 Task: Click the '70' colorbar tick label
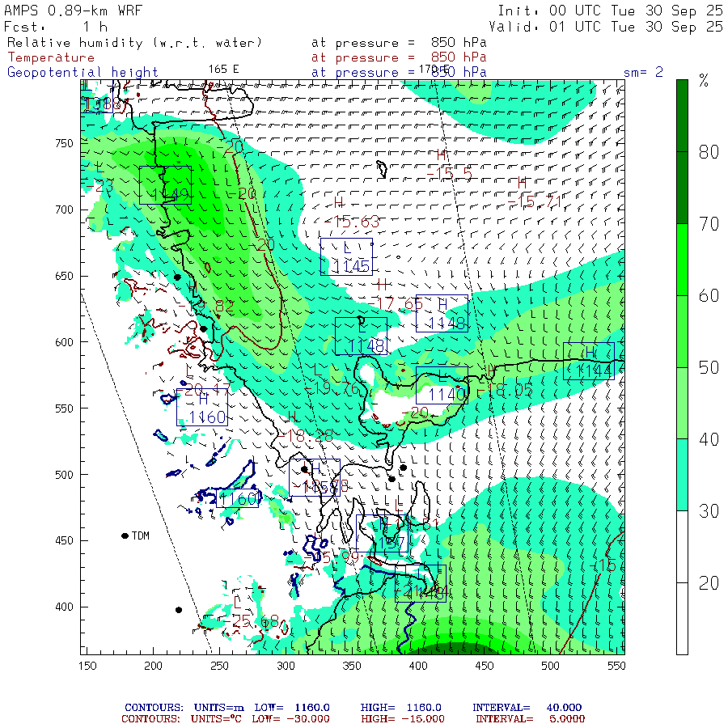pyautogui.click(x=709, y=224)
